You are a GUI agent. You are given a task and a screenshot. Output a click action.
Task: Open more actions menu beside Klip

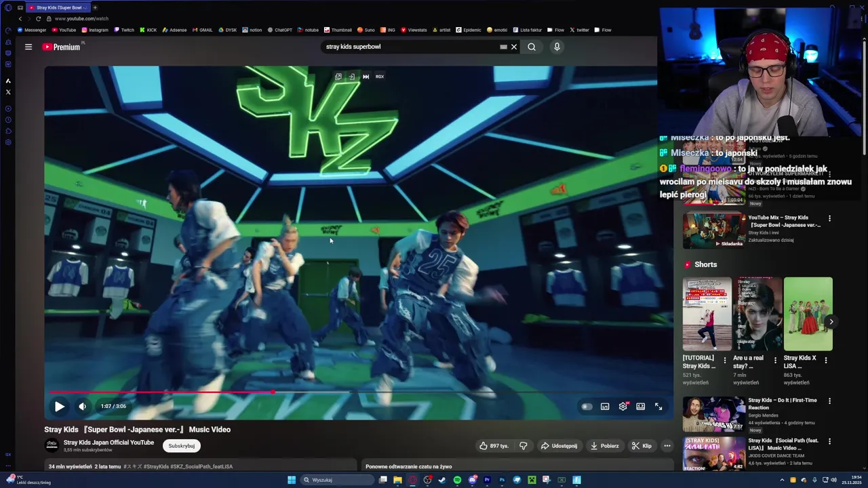(x=667, y=446)
